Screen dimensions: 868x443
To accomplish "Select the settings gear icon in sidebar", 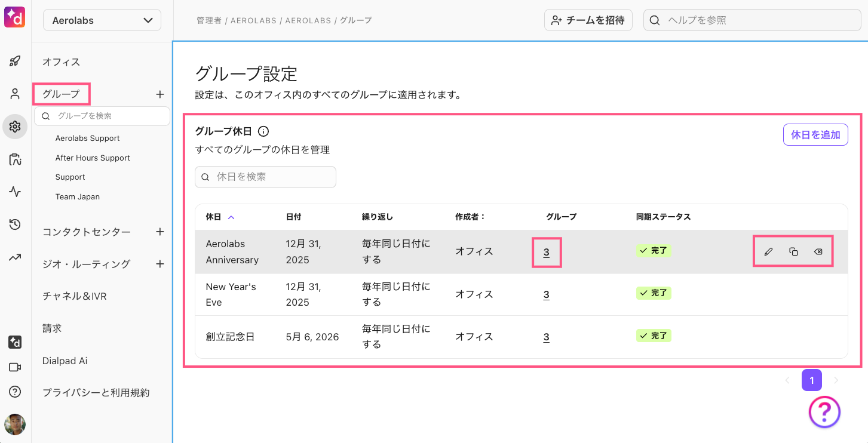I will coord(15,127).
